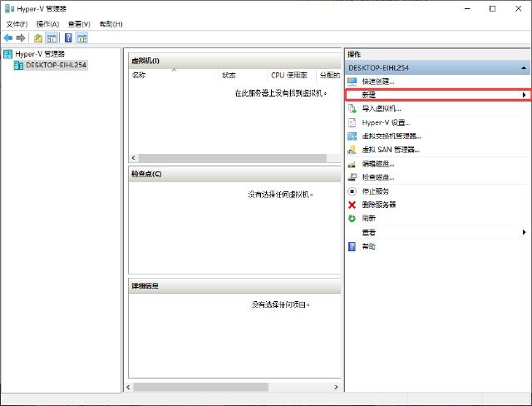
Task: Click 没有选择任何虚拟机 message
Action: 281,195
